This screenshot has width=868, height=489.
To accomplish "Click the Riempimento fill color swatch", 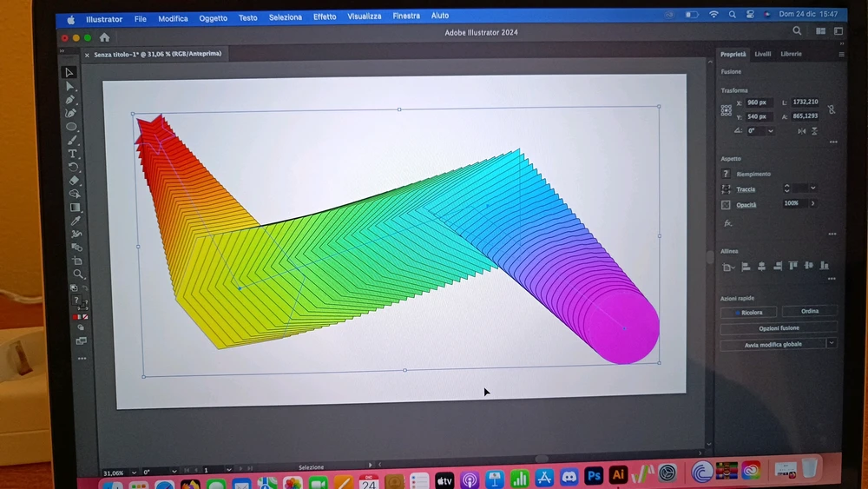I will [x=727, y=174].
